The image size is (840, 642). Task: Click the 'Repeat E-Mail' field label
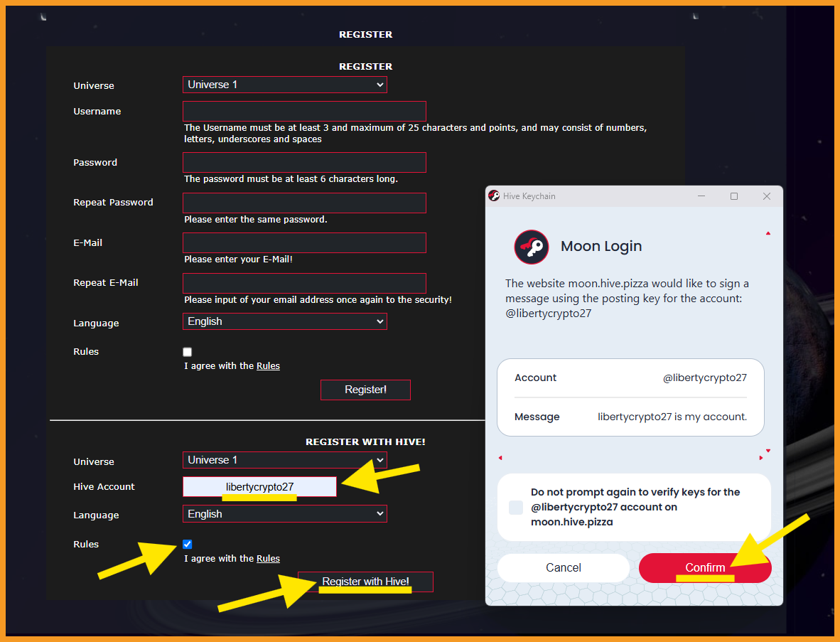click(106, 283)
